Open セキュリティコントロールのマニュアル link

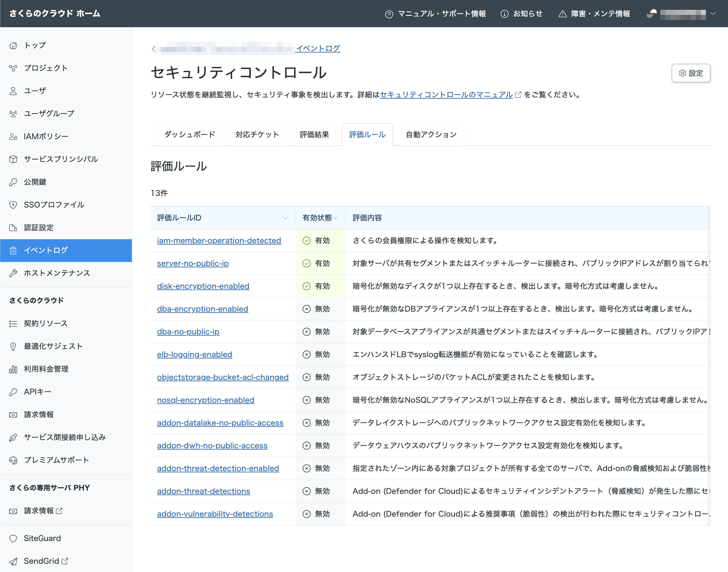(446, 95)
